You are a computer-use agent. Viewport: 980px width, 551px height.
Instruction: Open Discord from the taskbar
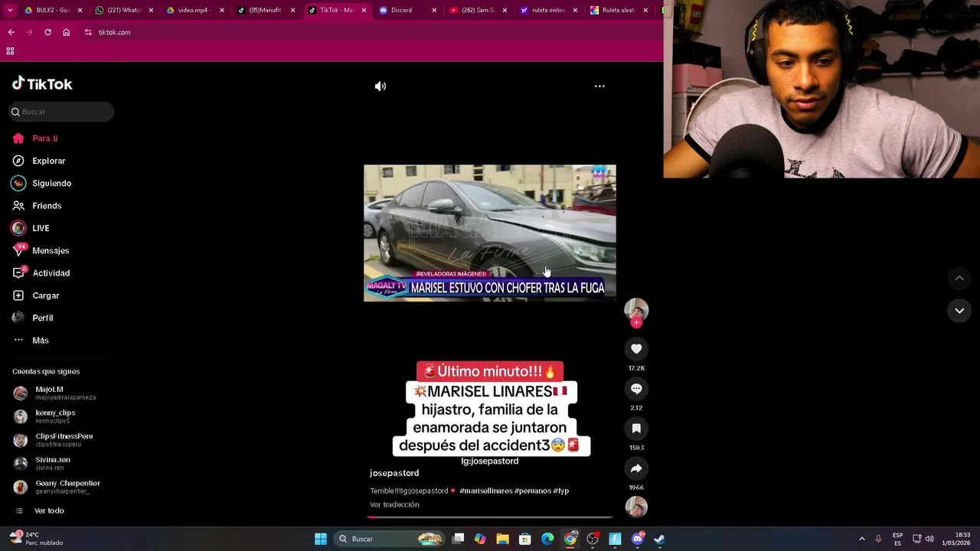(638, 539)
